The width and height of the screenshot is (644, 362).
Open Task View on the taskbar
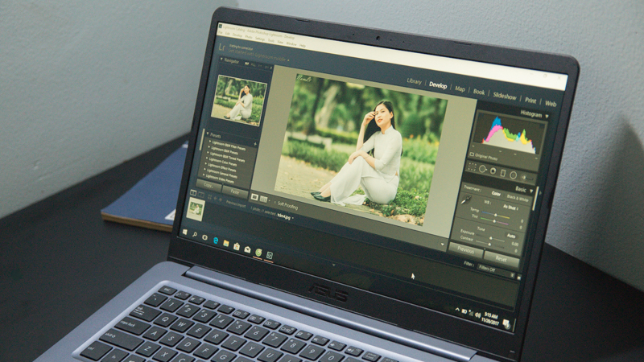tap(205, 237)
